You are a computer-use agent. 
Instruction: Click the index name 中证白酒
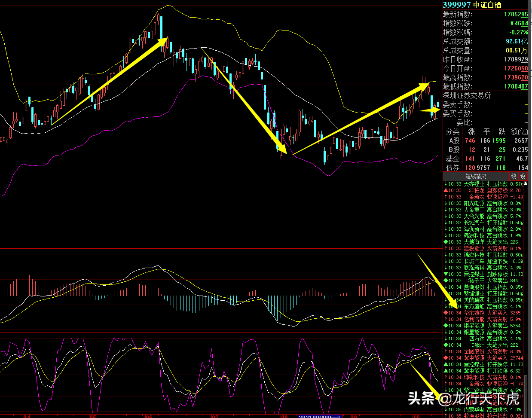click(x=487, y=5)
